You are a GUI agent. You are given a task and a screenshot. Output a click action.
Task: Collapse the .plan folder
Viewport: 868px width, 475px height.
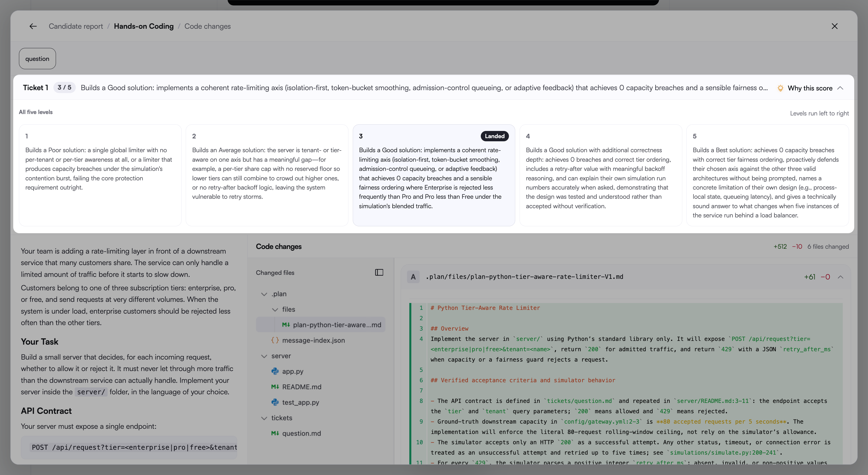(264, 294)
